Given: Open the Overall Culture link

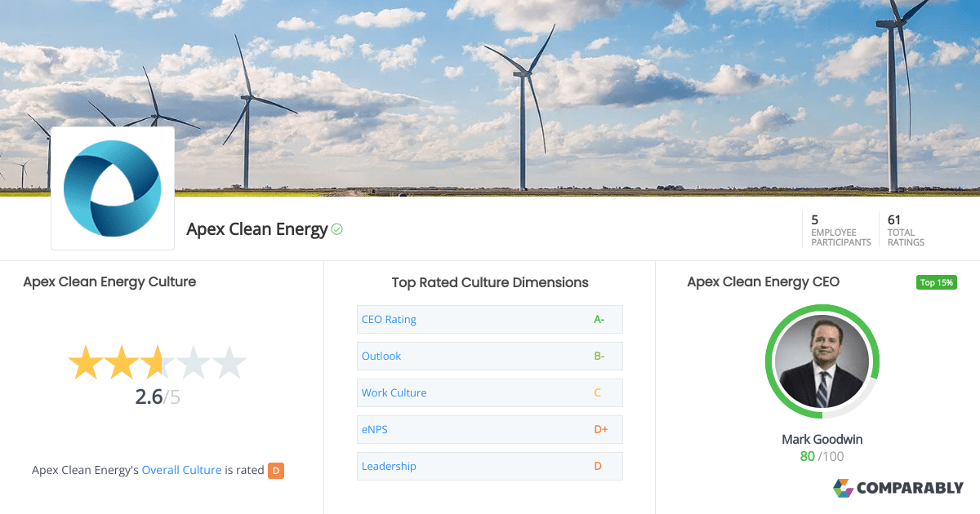Looking at the screenshot, I should click(181, 470).
